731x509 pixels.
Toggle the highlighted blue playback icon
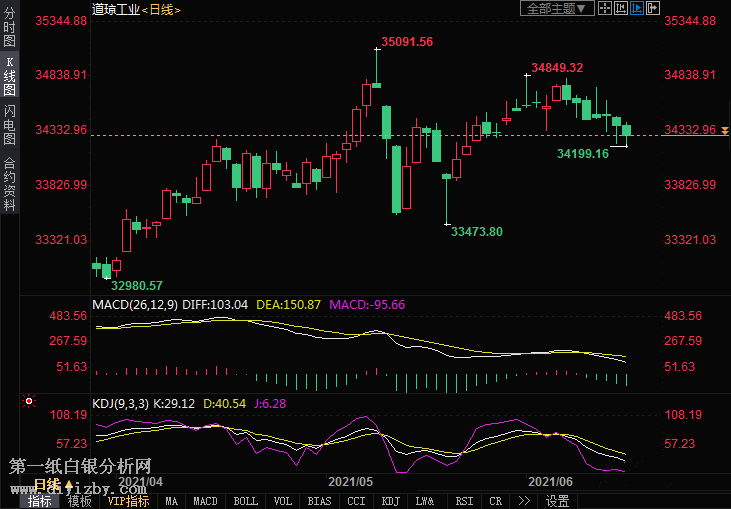click(x=636, y=9)
